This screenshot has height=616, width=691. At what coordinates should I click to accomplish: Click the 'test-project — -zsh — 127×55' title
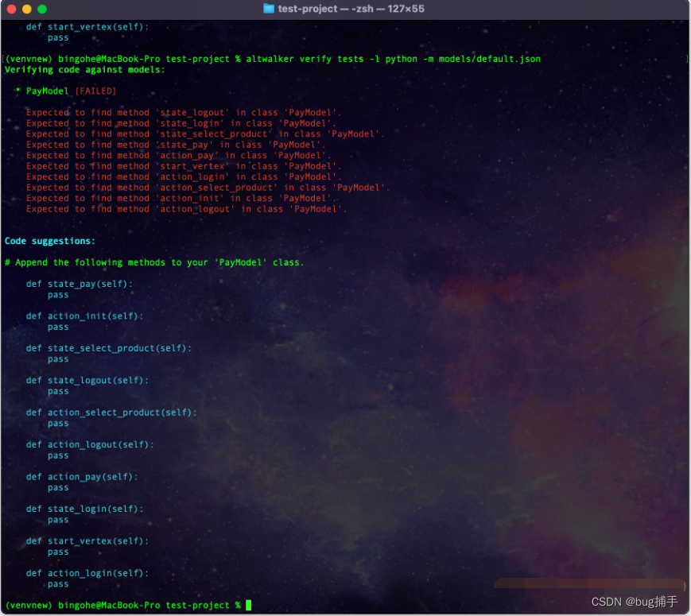[351, 9]
